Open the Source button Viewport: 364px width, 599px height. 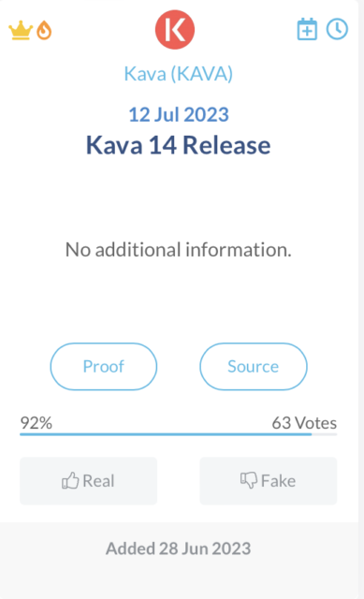254,366
